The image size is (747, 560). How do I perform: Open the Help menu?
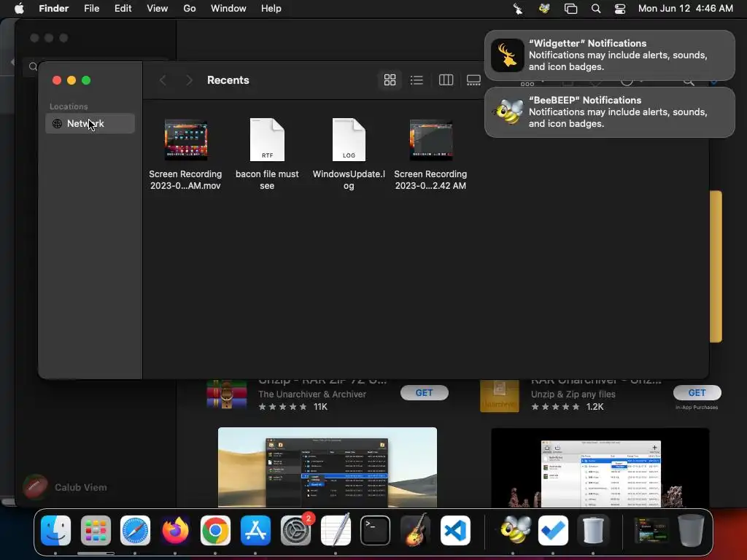coord(271,9)
